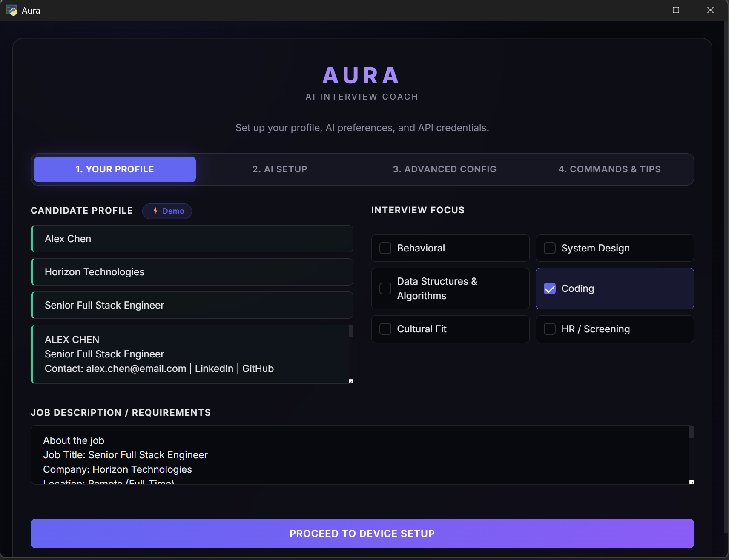Click the checked checkmark icon inside Coding
The width and height of the screenshot is (729, 560).
point(550,289)
